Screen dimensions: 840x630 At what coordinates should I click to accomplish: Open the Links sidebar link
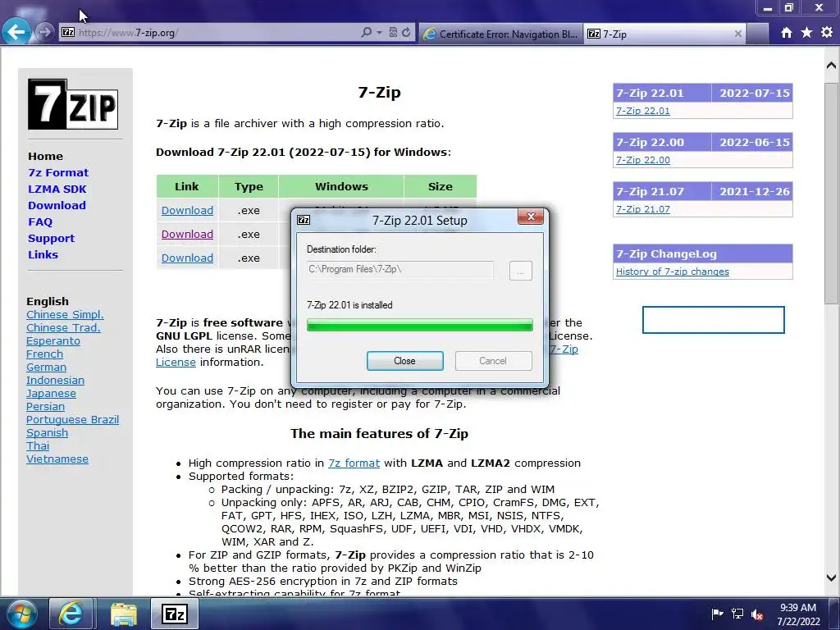pyautogui.click(x=43, y=254)
